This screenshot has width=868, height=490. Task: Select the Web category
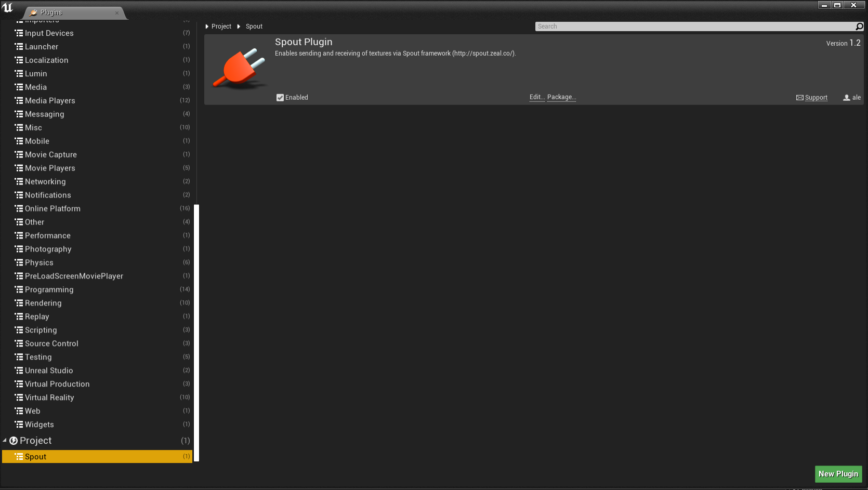(97, 411)
